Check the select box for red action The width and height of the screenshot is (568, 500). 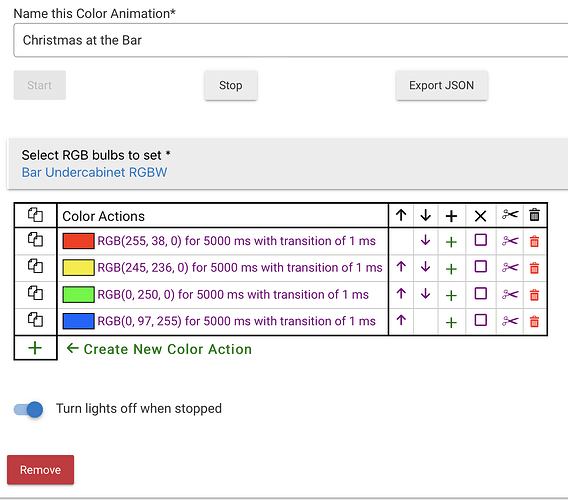point(480,240)
